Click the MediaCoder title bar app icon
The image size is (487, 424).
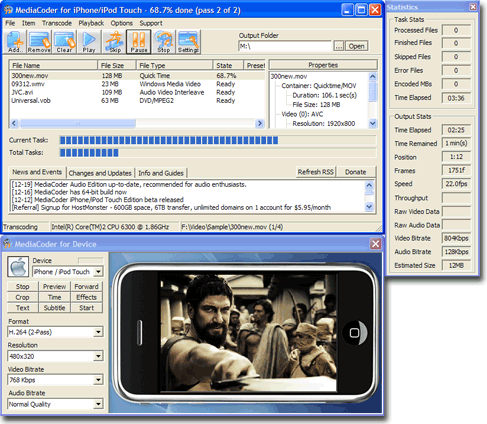[8, 10]
